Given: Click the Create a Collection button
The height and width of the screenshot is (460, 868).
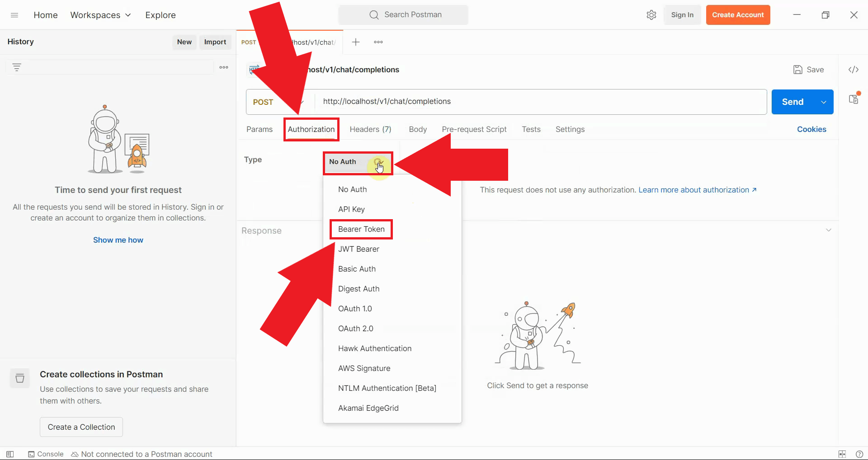Looking at the screenshot, I should pos(81,427).
